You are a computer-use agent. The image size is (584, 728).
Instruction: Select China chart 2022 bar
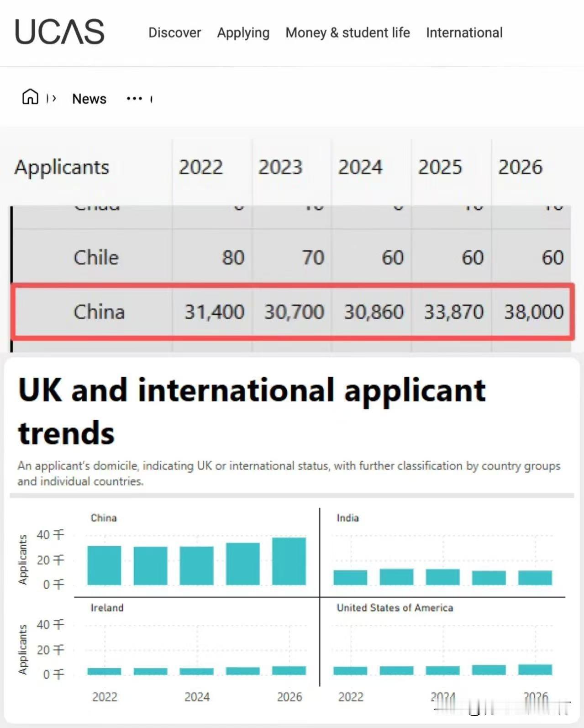click(104, 565)
